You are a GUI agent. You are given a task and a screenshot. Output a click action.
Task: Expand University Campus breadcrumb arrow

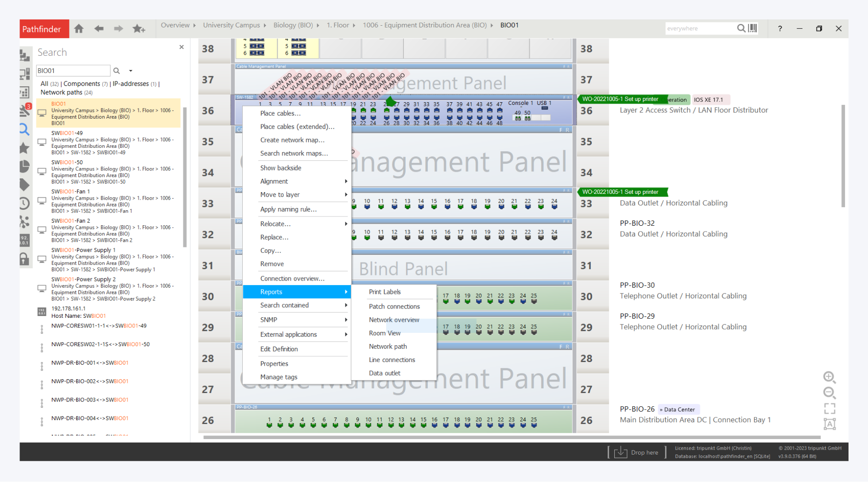click(x=265, y=26)
